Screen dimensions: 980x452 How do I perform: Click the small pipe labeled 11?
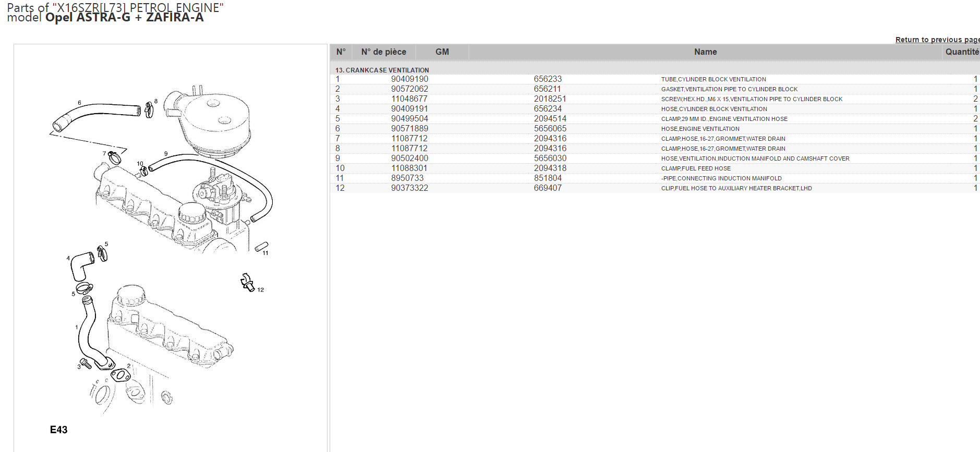(x=261, y=246)
